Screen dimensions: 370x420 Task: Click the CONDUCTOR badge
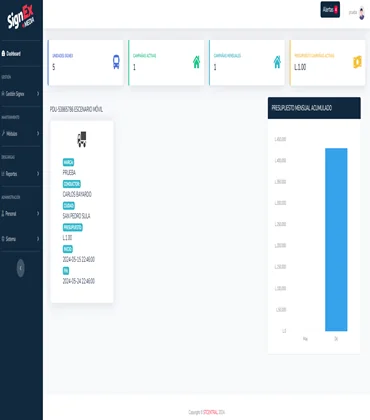(72, 184)
